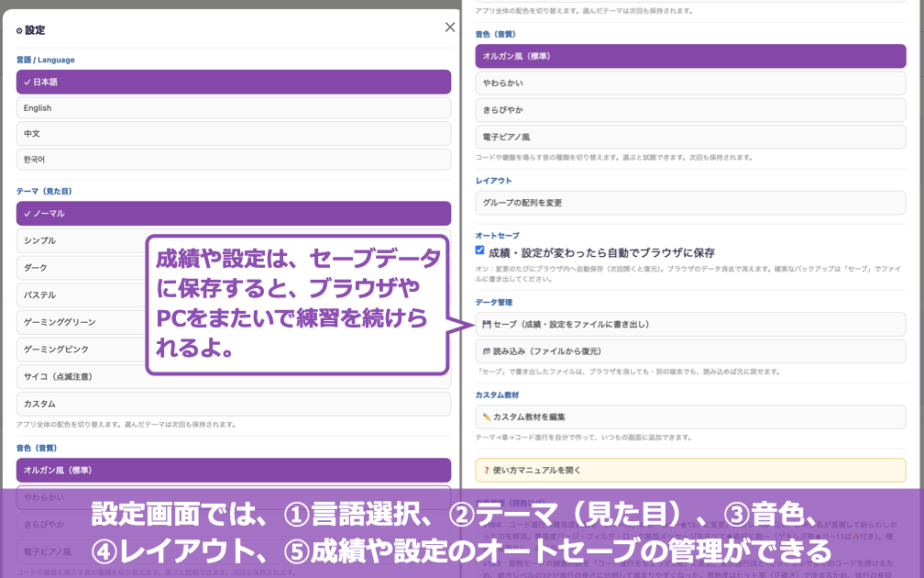Toggle the オートセーブ checkbox
This screenshot has width=924, height=578.
click(x=479, y=250)
